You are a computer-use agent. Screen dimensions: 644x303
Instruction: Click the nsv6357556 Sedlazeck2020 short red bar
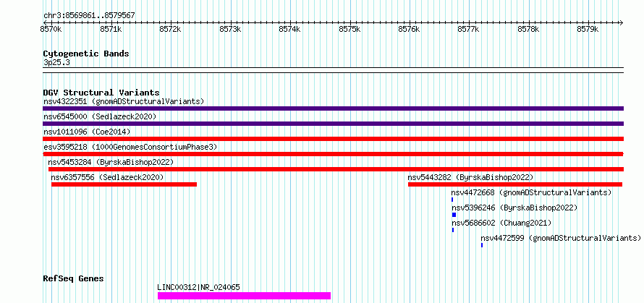point(124,184)
